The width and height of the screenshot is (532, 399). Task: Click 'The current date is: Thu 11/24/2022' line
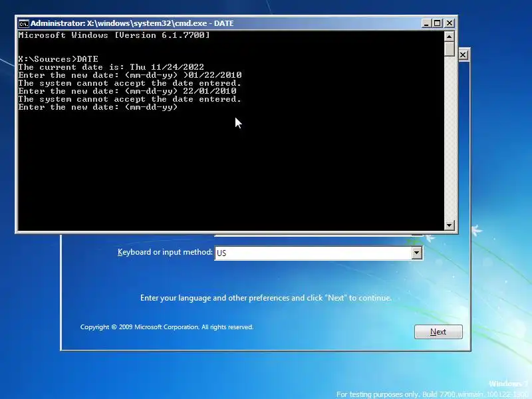(x=111, y=67)
